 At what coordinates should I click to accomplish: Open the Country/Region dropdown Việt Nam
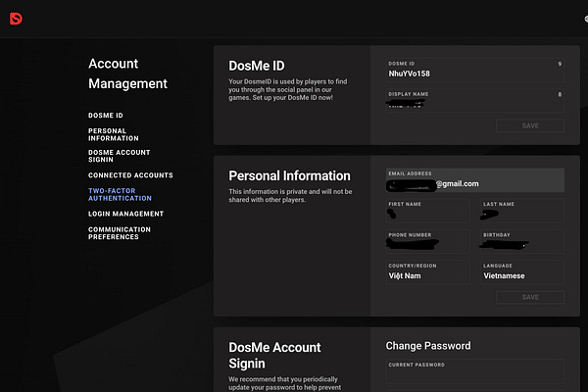pos(427,272)
